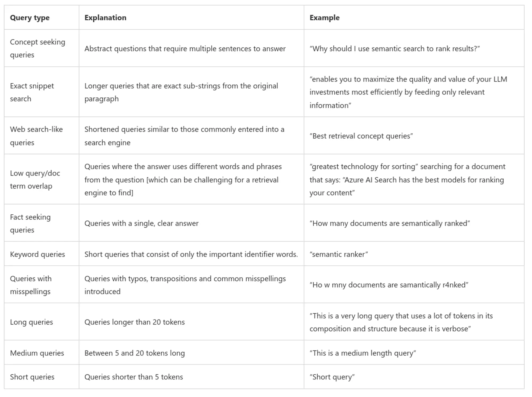The image size is (532, 397).
Task: Click "Queries with a single, clear answer" text
Action: coord(142,223)
